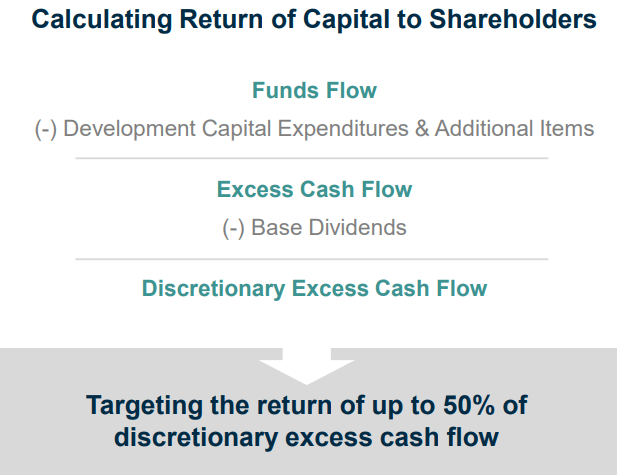Select the Development Capital Expenditures line
The width and height of the screenshot is (617, 475).
[314, 129]
